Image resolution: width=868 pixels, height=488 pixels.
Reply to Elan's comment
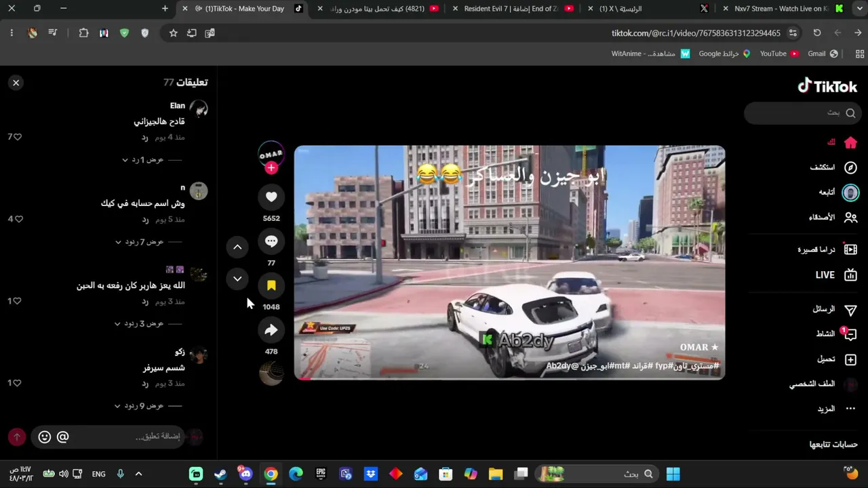pos(145,138)
